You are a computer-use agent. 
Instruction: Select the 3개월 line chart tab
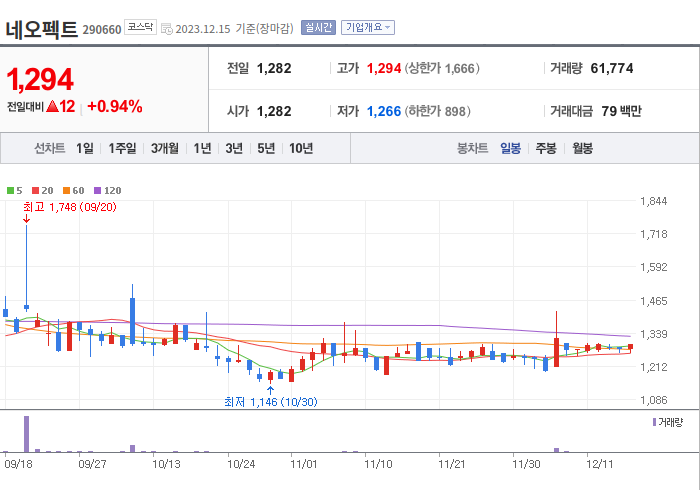pyautogui.click(x=164, y=148)
